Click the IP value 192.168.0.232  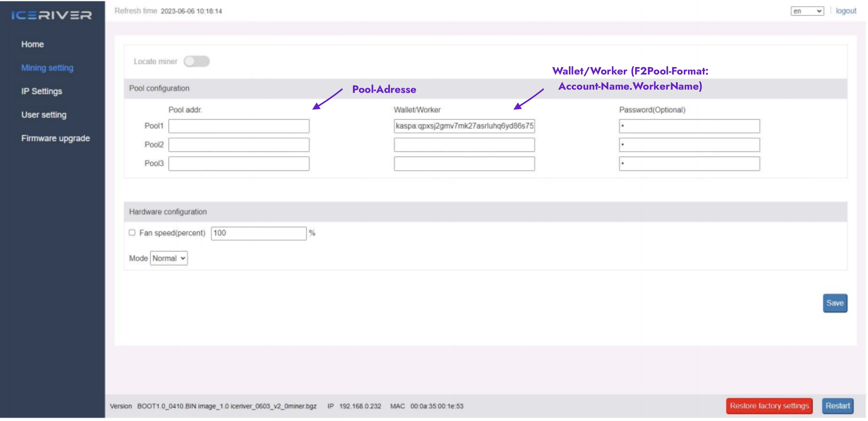[360, 406]
